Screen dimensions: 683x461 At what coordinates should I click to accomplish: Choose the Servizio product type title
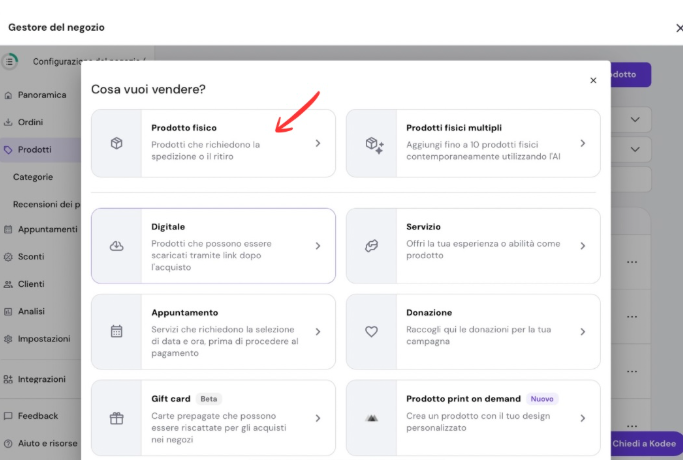pos(423,227)
